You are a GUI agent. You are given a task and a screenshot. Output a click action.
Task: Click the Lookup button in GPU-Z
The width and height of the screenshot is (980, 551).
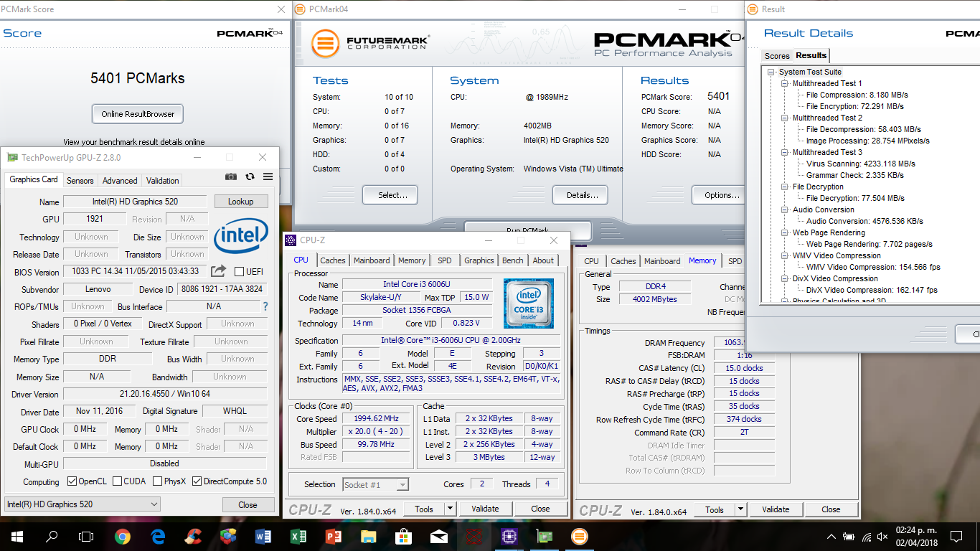click(x=241, y=202)
